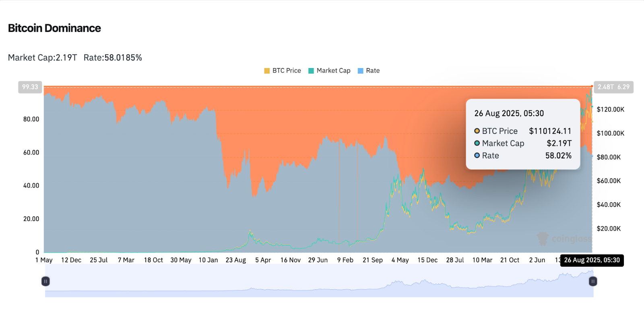The image size is (644, 320).
Task: Click the Market Cap:2.19T header value
Action: pyautogui.click(x=42, y=58)
